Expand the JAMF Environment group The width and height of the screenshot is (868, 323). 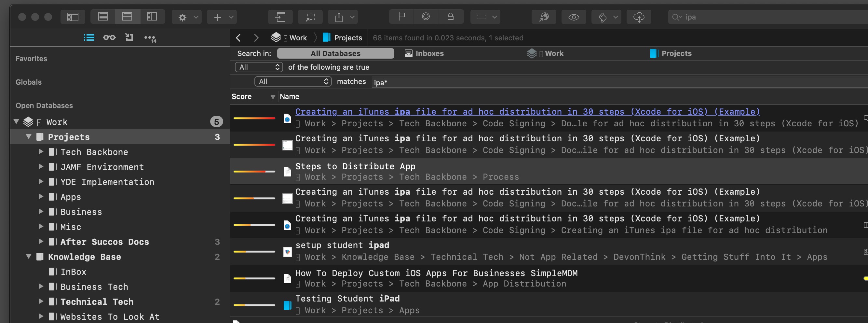(x=41, y=166)
